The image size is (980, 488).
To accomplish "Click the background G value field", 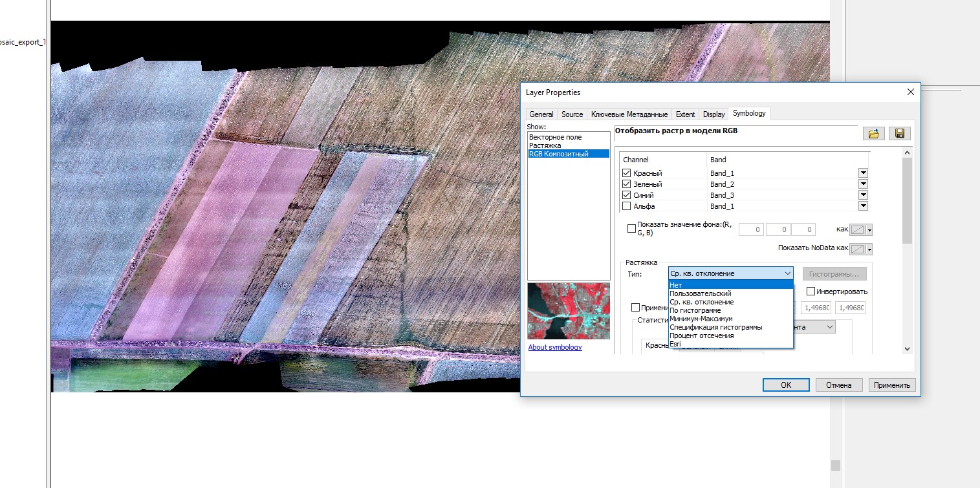I will (x=777, y=229).
